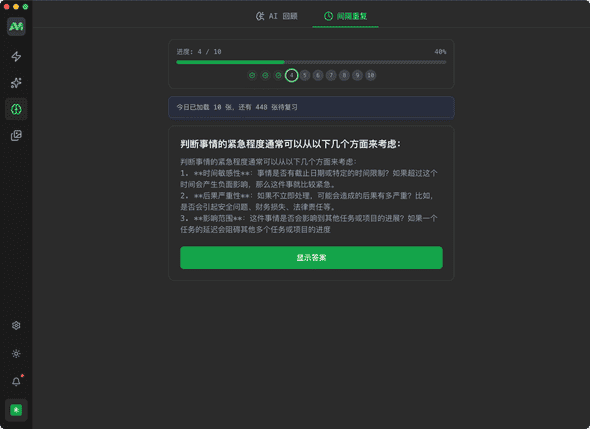Open the image gallery sidebar icon

(x=16, y=135)
